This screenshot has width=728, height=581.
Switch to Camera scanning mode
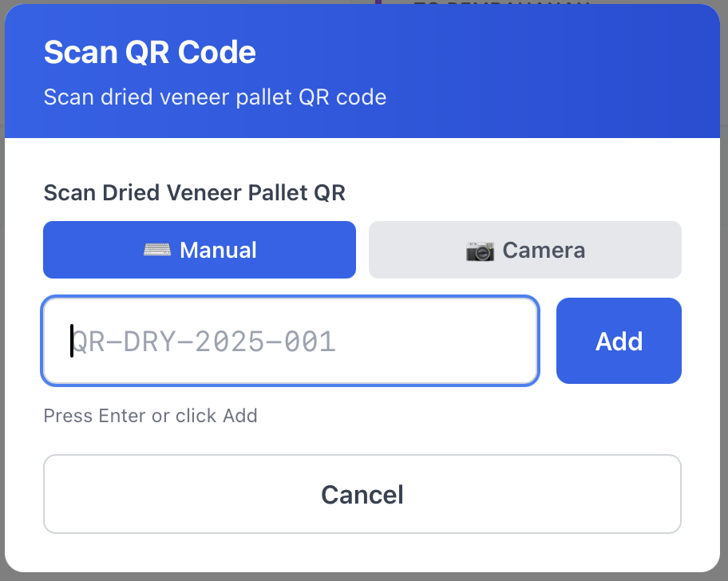[x=524, y=250]
